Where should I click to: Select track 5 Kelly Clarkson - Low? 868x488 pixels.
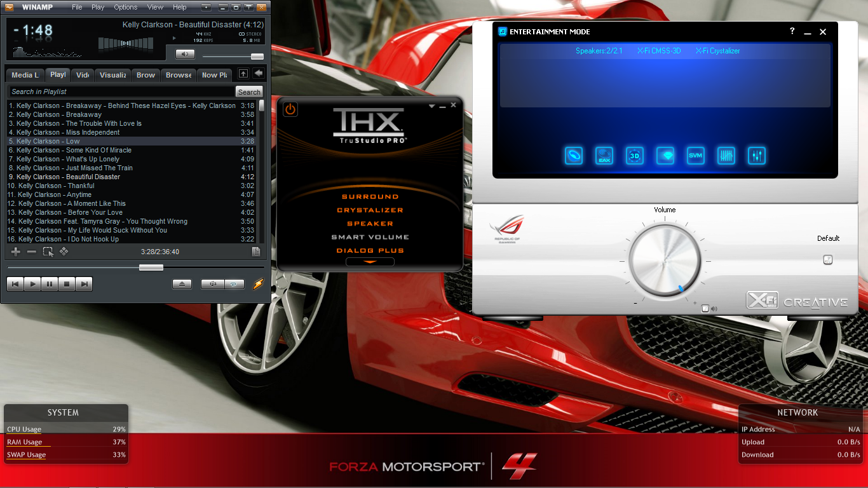point(132,141)
